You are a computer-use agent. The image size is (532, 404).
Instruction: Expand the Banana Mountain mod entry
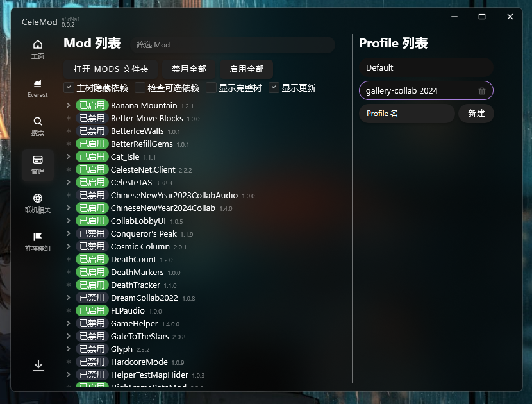69,105
